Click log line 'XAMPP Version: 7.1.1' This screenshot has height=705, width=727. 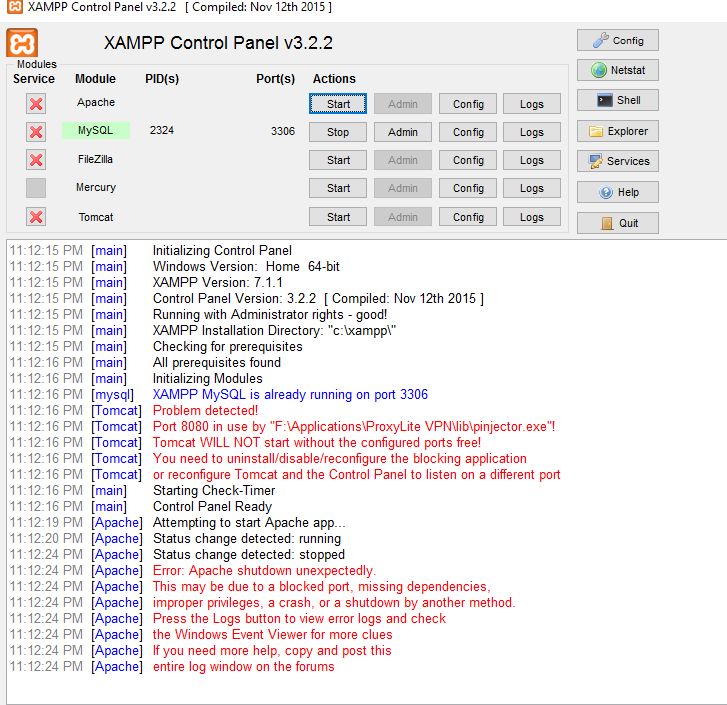pyautogui.click(x=217, y=282)
